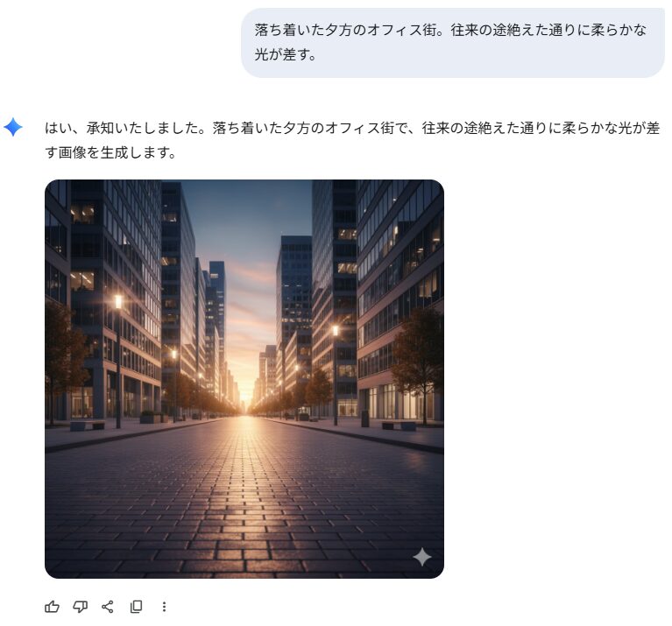Viewport: 672px width, 626px height.
Task: Click the lit windows of the left building
Action: pos(81,280)
